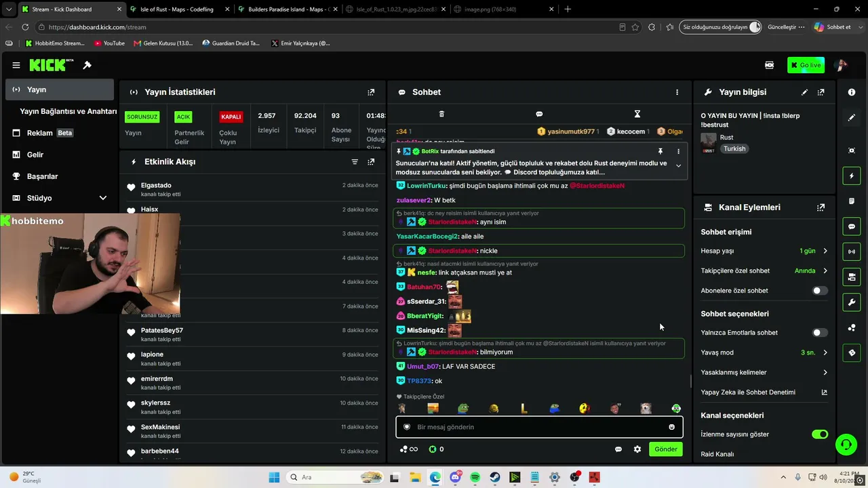Toggle the wrench rail icon

(x=852, y=302)
